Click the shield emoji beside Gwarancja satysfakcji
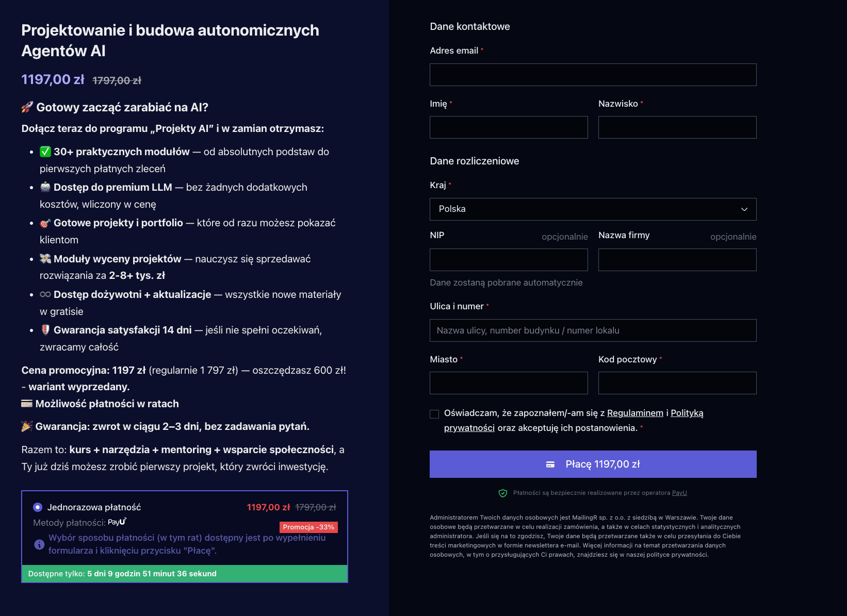The width and height of the screenshot is (847, 616). click(45, 330)
